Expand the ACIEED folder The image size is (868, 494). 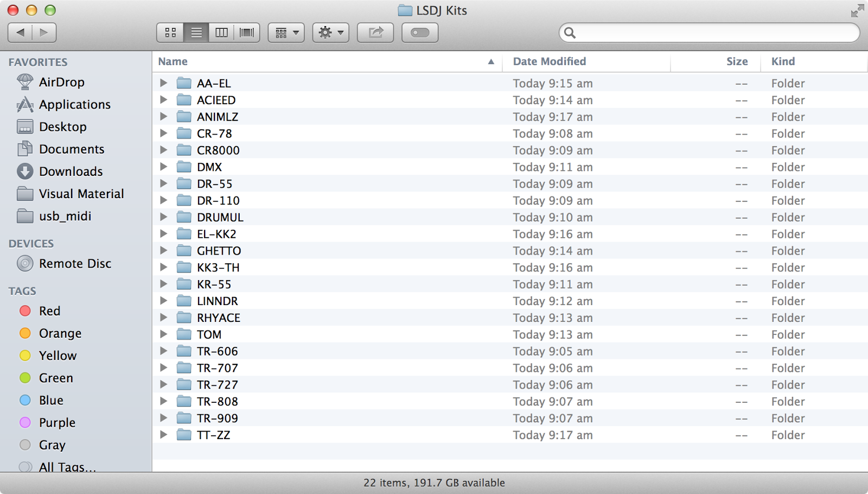pos(163,100)
